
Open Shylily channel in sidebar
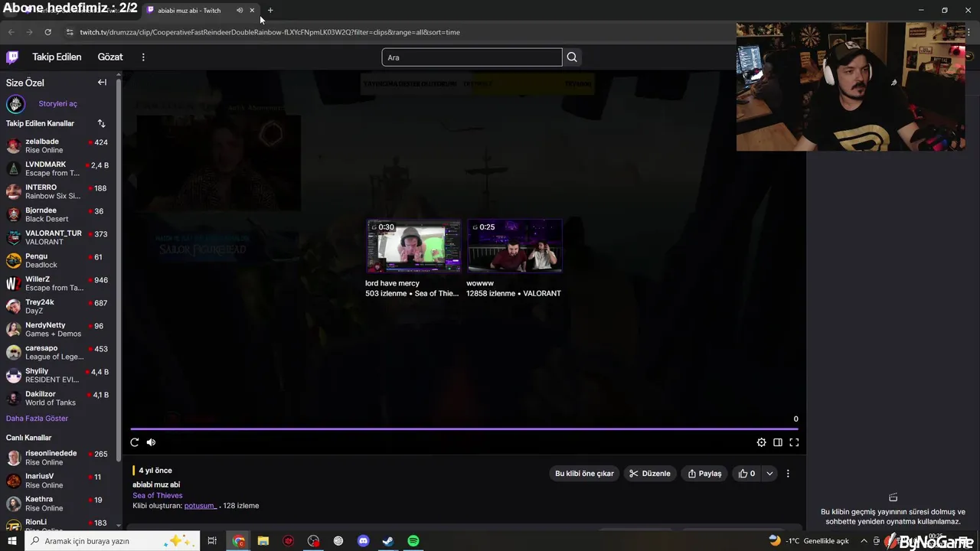57,375
